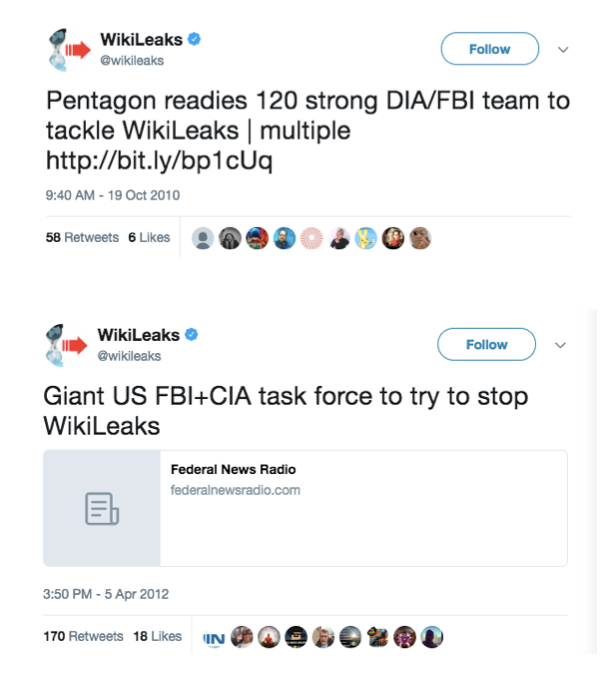
Task: Click document placeholder icon in link card
Action: point(102,509)
